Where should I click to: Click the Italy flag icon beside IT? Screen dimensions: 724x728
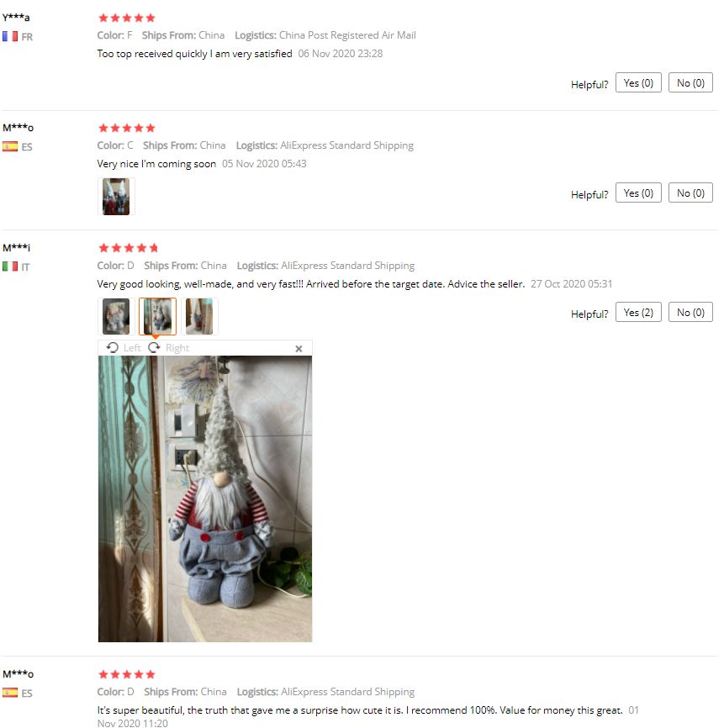pos(10,266)
